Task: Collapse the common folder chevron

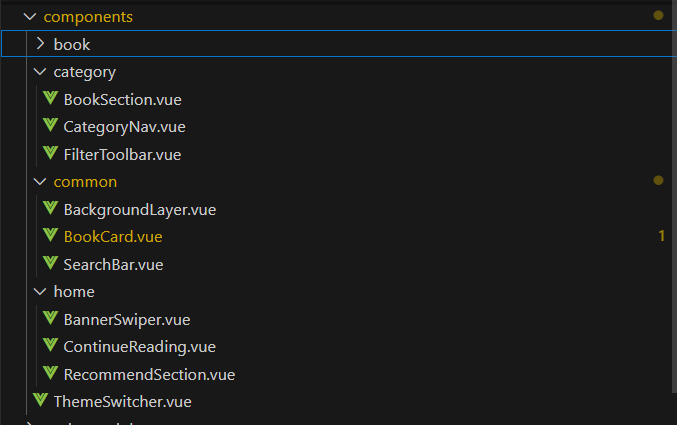Action: point(40,182)
